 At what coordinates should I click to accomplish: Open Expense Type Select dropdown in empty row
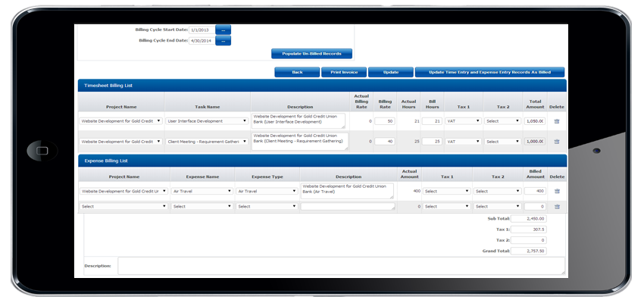coord(267,207)
